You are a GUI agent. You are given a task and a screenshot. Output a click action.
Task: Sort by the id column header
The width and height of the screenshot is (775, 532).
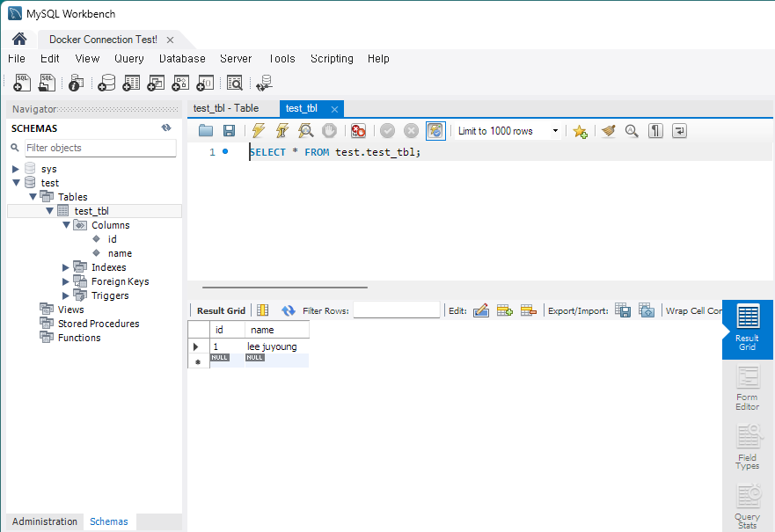[227, 330]
